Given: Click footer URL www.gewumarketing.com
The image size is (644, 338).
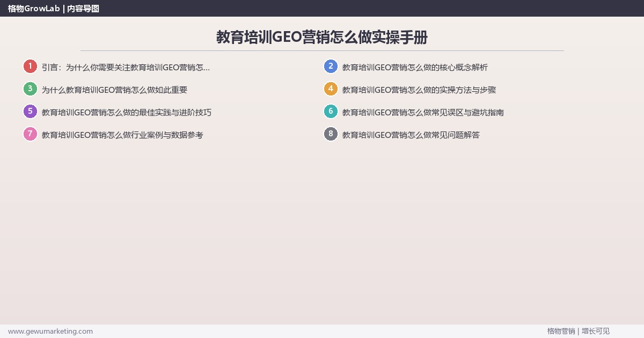Looking at the screenshot, I should [50, 331].
